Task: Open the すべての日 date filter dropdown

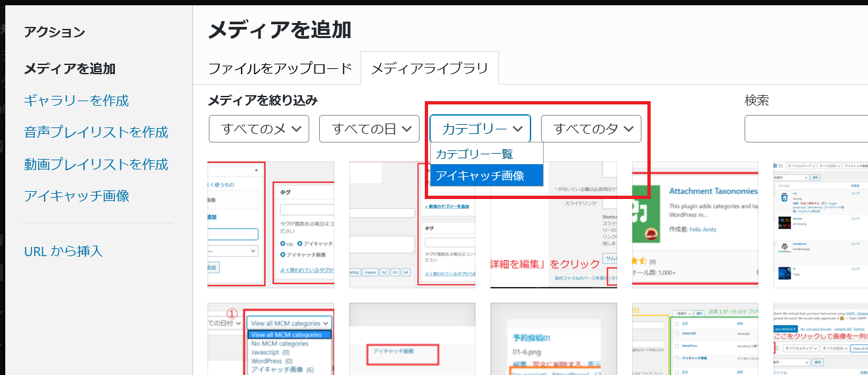Action: pos(369,129)
